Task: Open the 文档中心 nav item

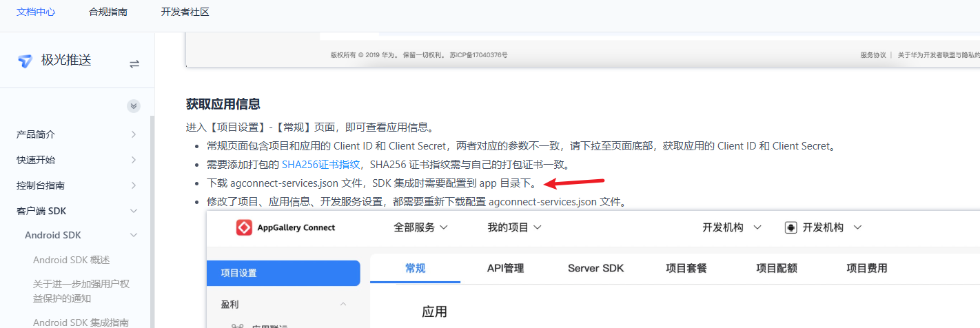Action: [x=36, y=12]
